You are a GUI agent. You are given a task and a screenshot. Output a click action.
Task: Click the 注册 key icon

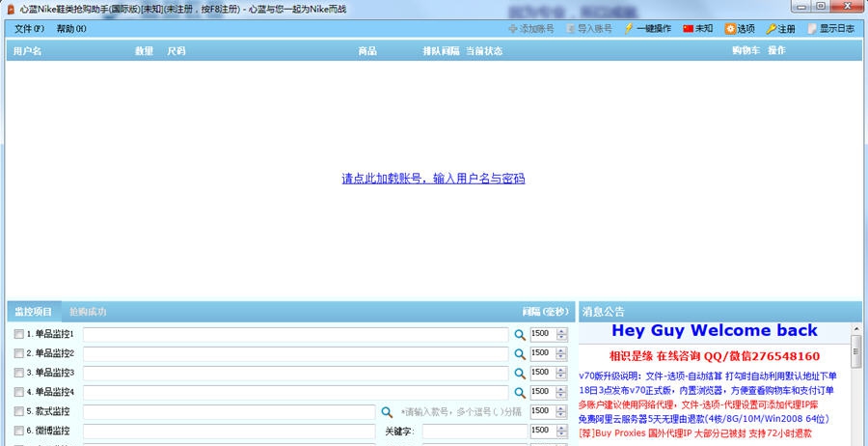pos(772,29)
